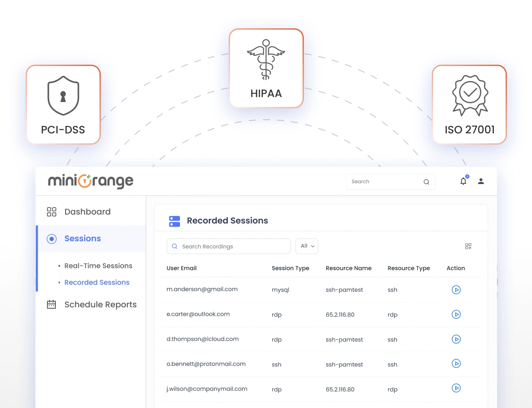Viewport: 532px width, 408px height.
Task: Open Real-Time Sessions submenu item
Action: click(x=98, y=266)
